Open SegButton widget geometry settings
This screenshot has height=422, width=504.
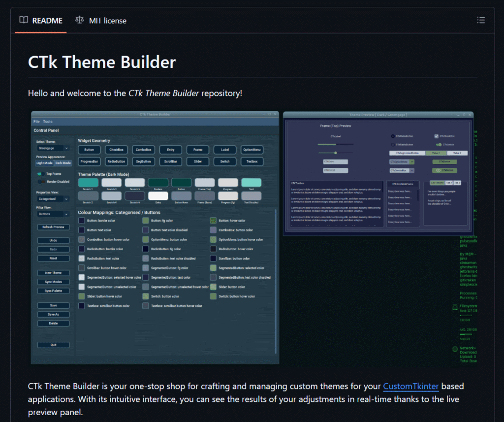tap(143, 162)
